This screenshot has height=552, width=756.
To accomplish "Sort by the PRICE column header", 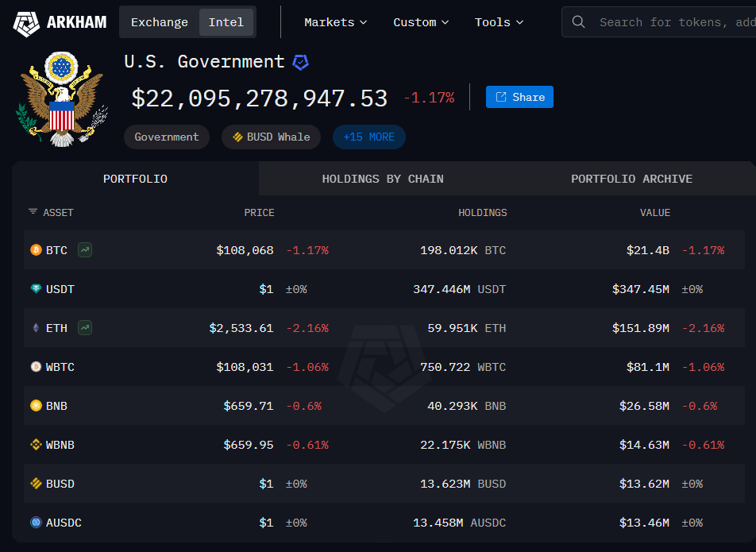I will [x=260, y=213].
